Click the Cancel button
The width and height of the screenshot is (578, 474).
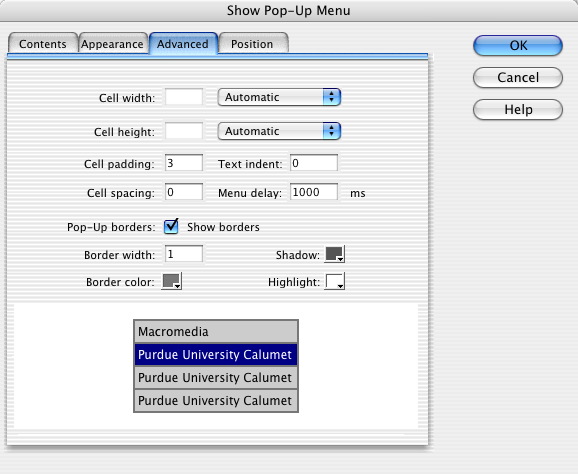[x=518, y=77]
